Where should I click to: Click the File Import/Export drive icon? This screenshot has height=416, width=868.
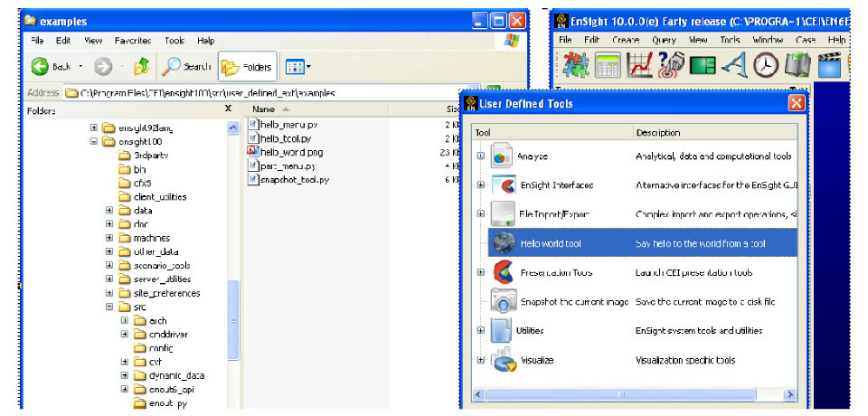point(504,213)
